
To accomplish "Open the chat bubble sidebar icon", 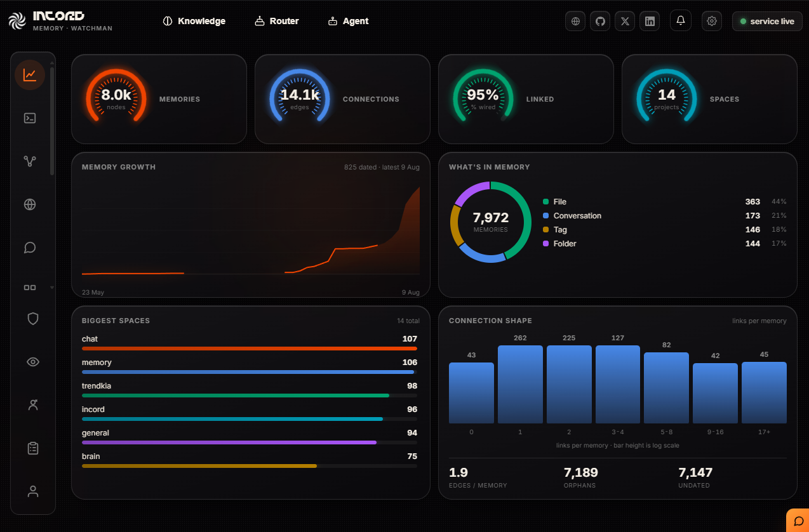I will (30, 248).
